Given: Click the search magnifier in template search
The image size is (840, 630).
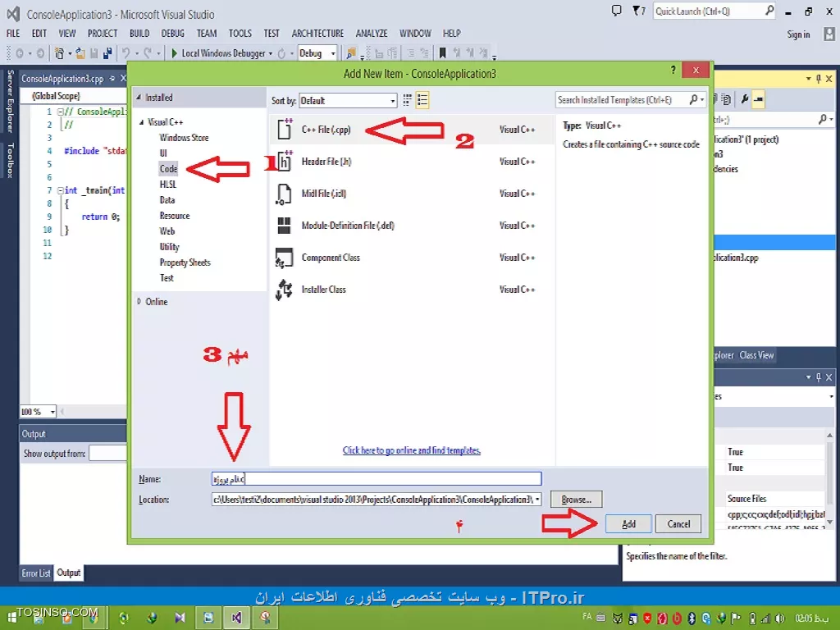Looking at the screenshot, I should click(x=694, y=99).
